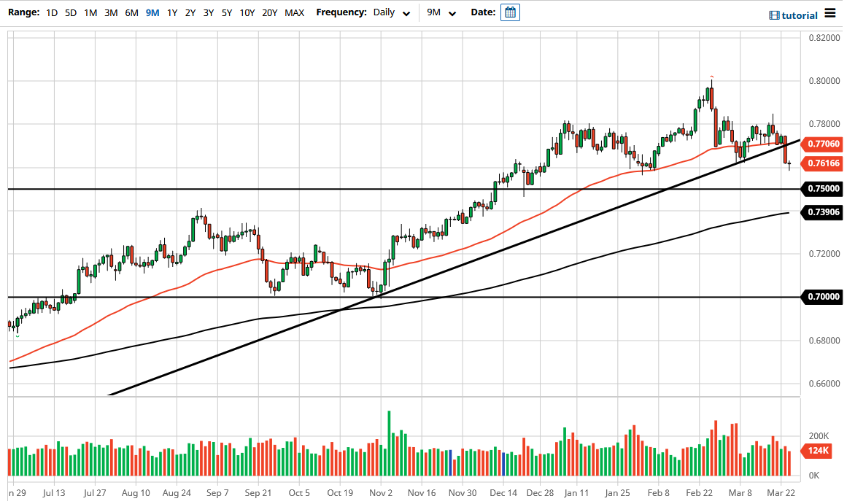
Task: Open the hamburger menu icon
Action: click(830, 12)
